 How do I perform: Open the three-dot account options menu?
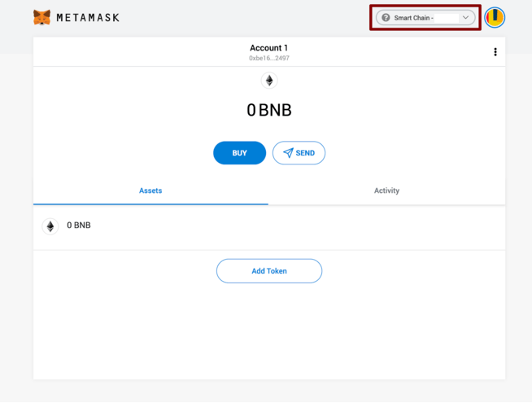coord(495,52)
